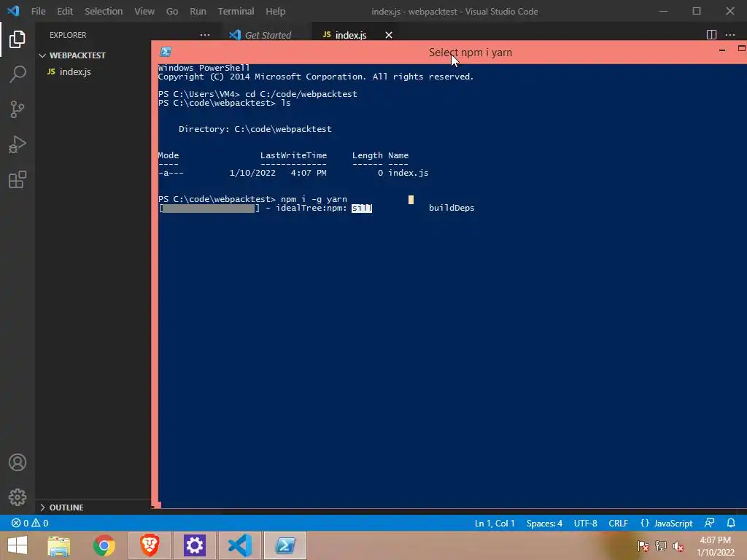
Task: Open the Edit menu
Action: coord(65,11)
